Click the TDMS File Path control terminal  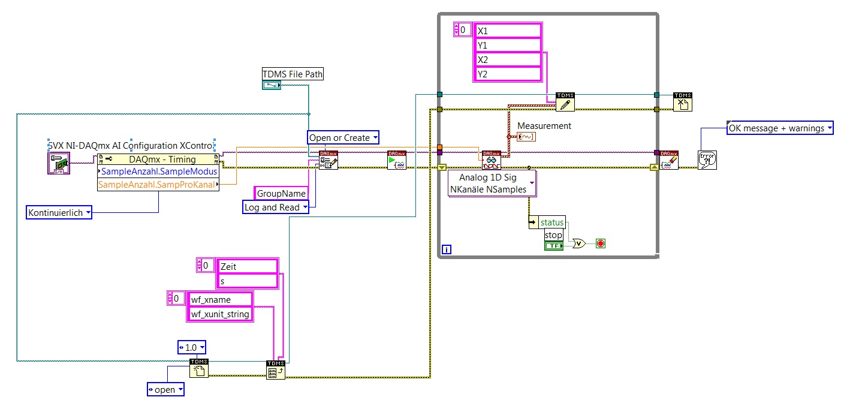click(272, 86)
